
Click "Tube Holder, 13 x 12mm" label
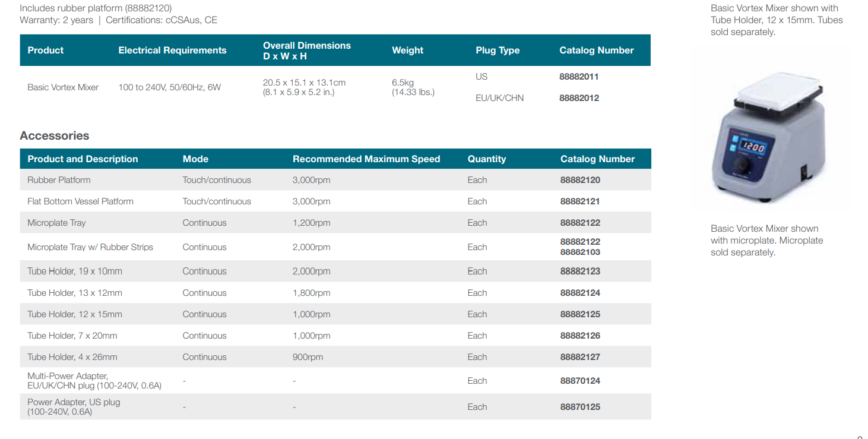click(x=75, y=293)
